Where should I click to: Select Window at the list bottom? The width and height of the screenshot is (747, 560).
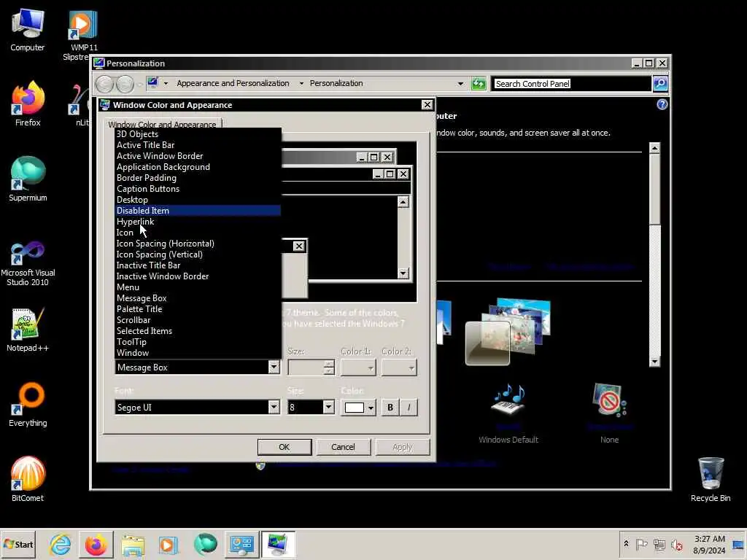(x=198, y=354)
